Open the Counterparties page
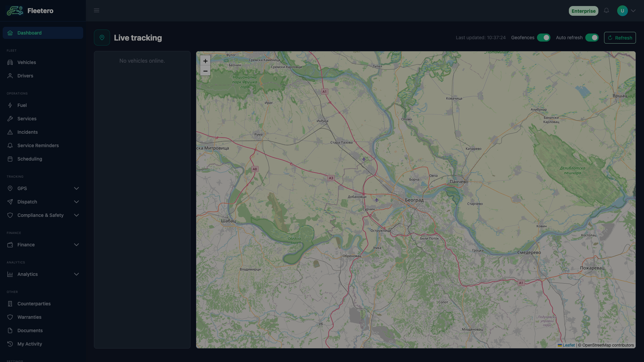 pos(43,304)
